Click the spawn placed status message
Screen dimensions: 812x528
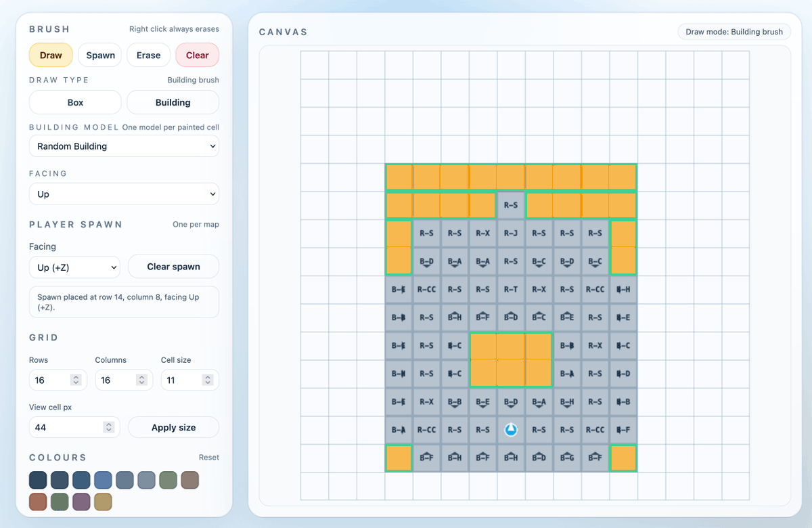point(124,302)
